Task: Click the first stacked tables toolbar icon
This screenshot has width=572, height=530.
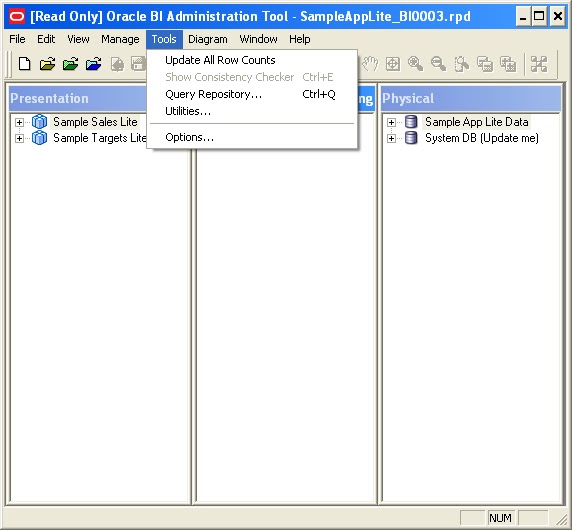Action: click(x=485, y=64)
